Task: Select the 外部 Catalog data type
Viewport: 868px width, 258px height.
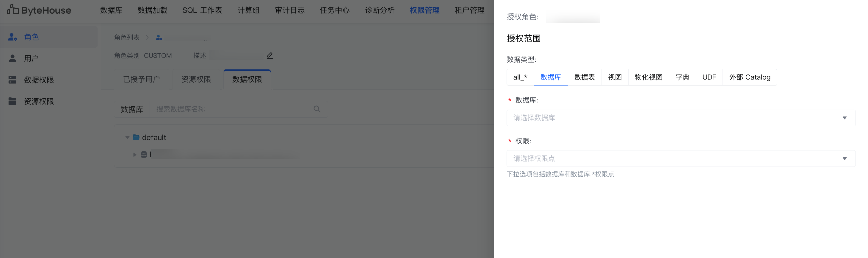Action: coord(750,77)
